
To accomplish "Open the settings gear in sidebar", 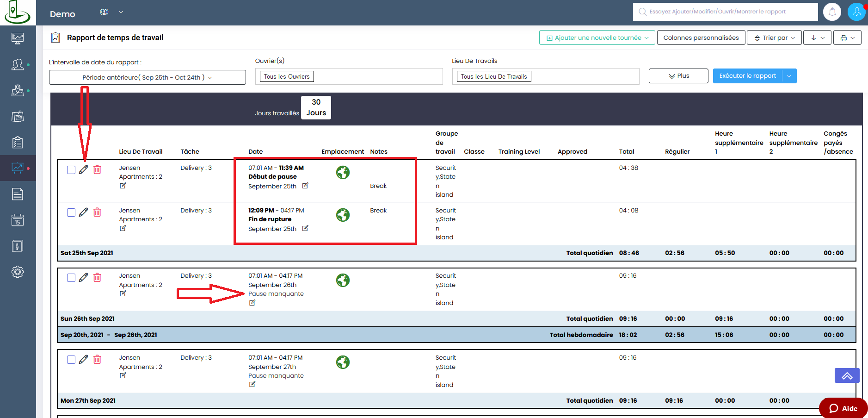I will 18,272.
